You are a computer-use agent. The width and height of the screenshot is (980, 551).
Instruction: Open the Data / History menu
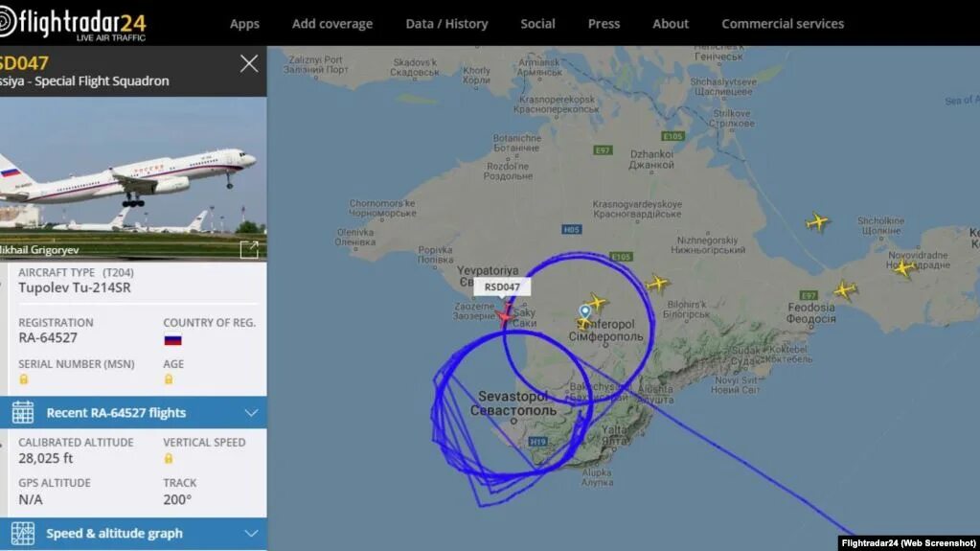pos(446,24)
